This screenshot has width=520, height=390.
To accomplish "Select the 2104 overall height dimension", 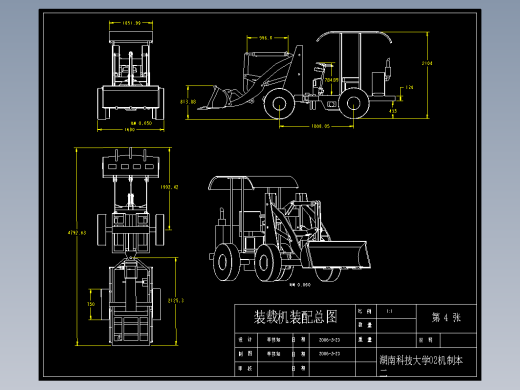I will pos(427,63).
